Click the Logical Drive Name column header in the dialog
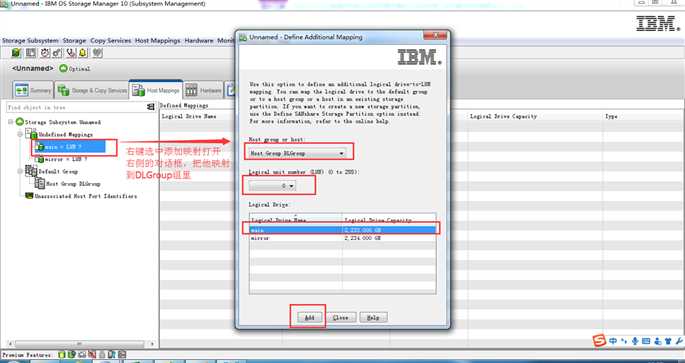685x363 pixels. pyautogui.click(x=296, y=220)
